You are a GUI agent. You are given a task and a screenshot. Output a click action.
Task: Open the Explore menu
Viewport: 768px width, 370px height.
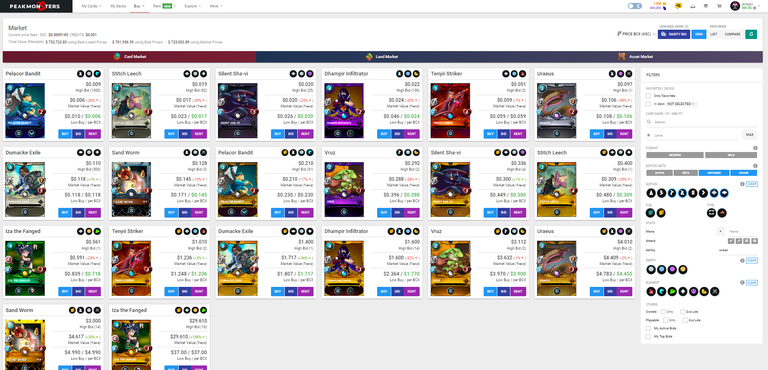[x=192, y=6]
